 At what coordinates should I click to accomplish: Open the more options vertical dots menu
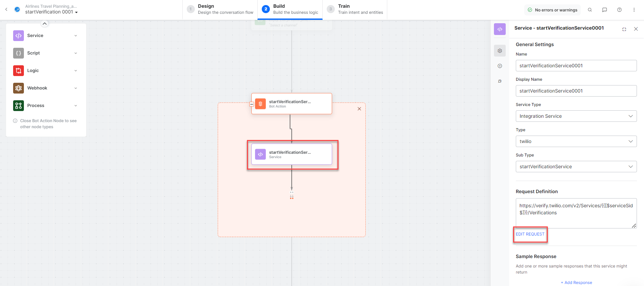(634, 10)
